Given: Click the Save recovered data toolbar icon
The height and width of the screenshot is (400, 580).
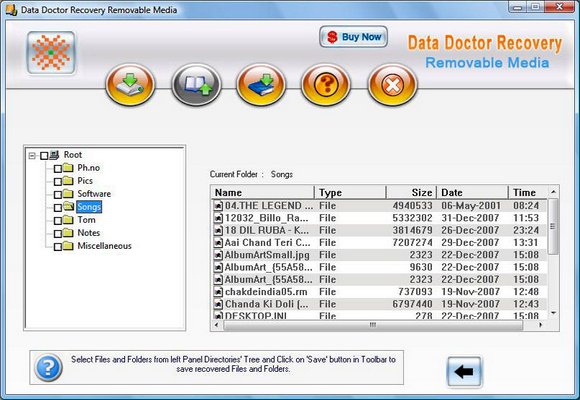Looking at the screenshot, I should click(130, 85).
